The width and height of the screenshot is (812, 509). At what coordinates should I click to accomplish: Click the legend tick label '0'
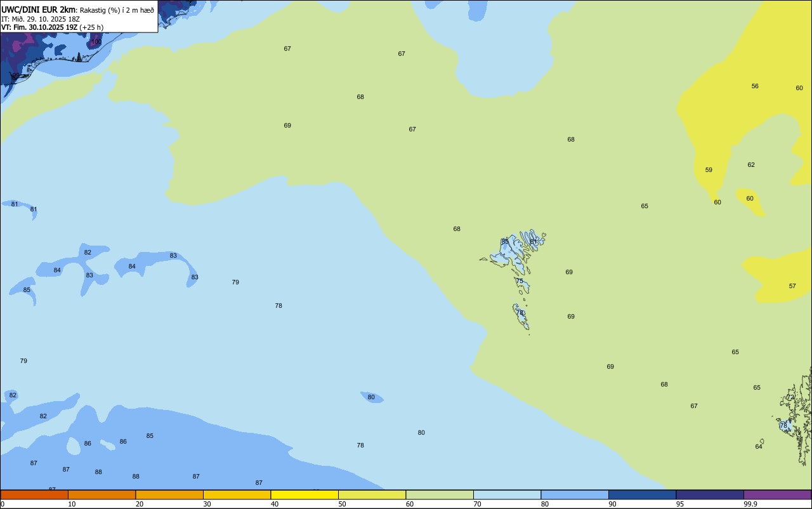[x=3, y=504]
